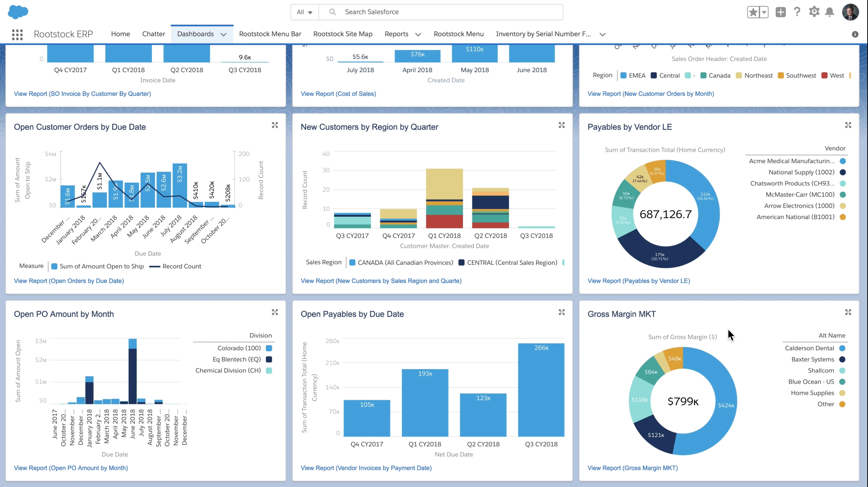Click the $3.2M July 2018 bar

180,185
